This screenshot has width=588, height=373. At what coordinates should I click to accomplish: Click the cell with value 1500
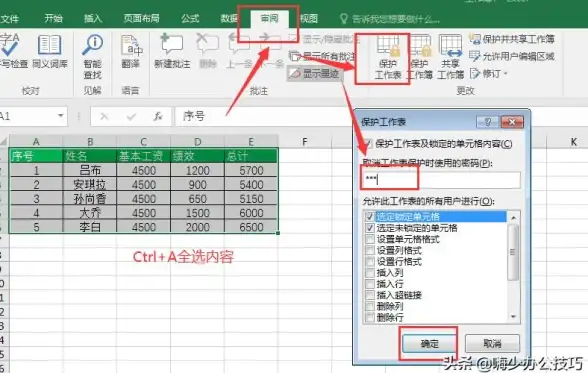click(x=198, y=213)
